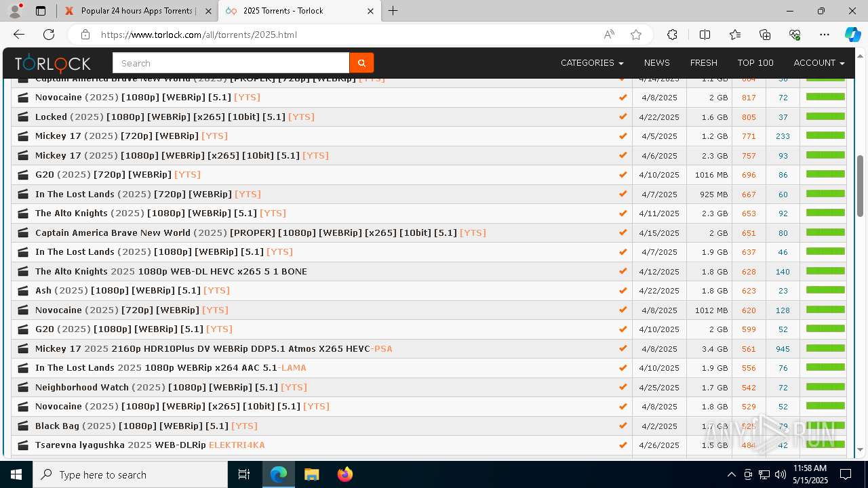868x488 pixels.
Task: Close the 2025 Torrents tab
Action: (370, 11)
